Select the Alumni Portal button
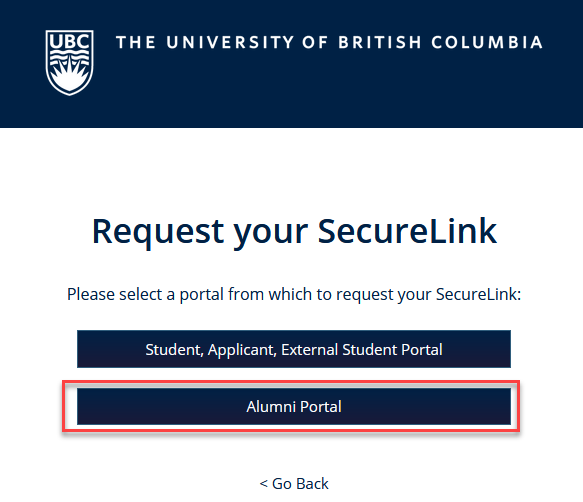Viewport: 583px width, 502px height. click(x=294, y=406)
